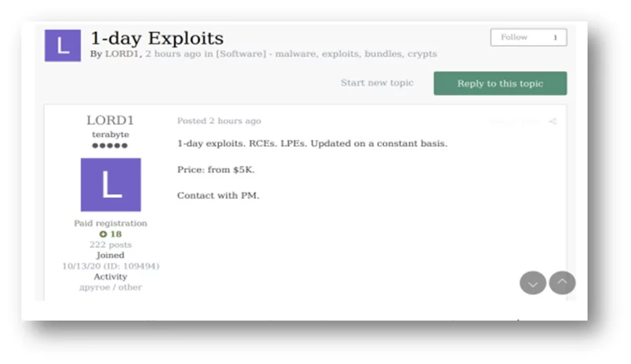Click the small purple L avatar beside the title
The image size is (631, 364).
click(62, 46)
